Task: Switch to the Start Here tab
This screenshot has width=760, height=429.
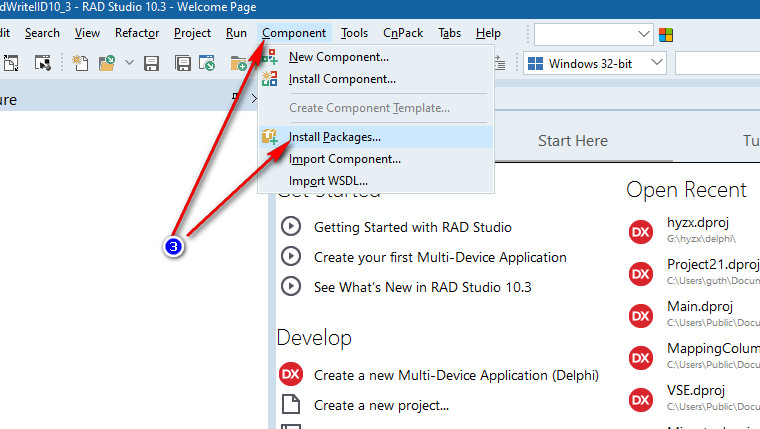Action: tap(572, 141)
